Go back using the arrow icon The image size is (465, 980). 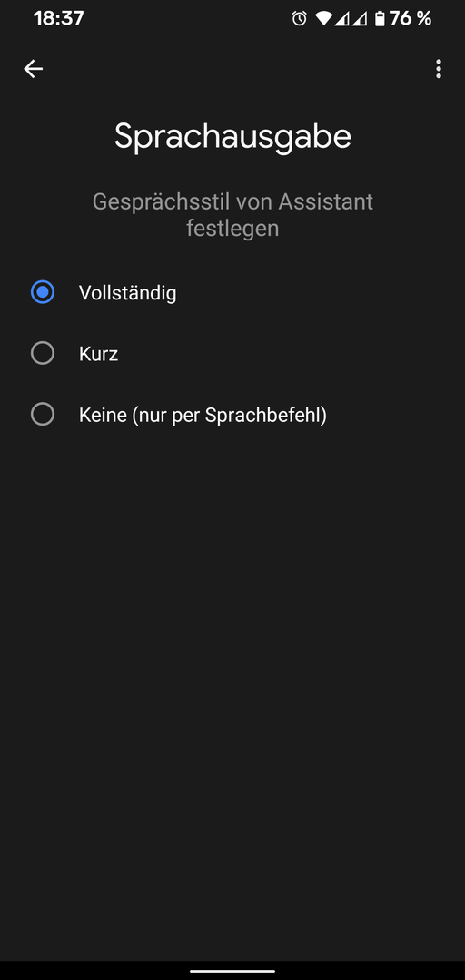pos(34,69)
